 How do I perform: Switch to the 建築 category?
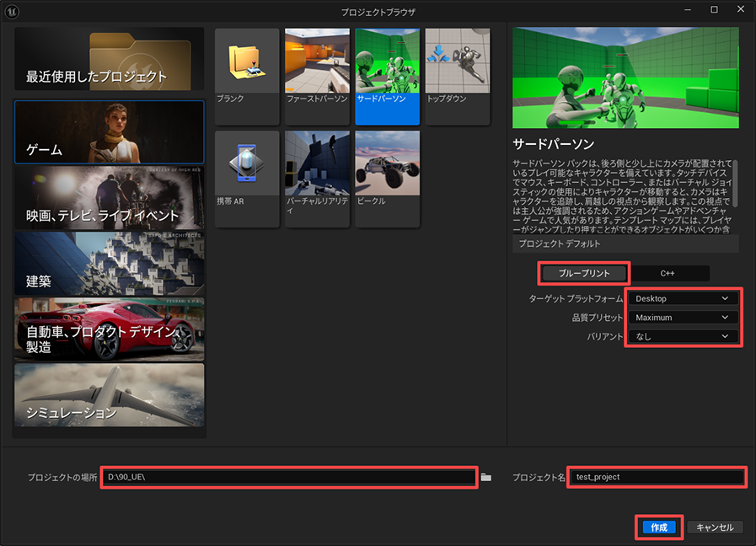pos(110,264)
